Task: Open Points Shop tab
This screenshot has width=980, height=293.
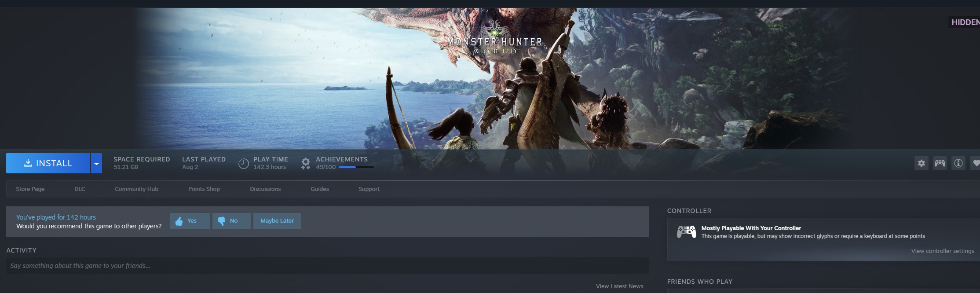Action: [x=204, y=189]
